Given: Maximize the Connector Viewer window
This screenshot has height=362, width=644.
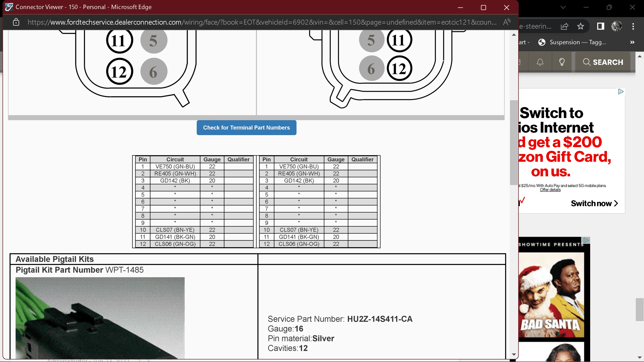Looking at the screenshot, I should tap(483, 8).
